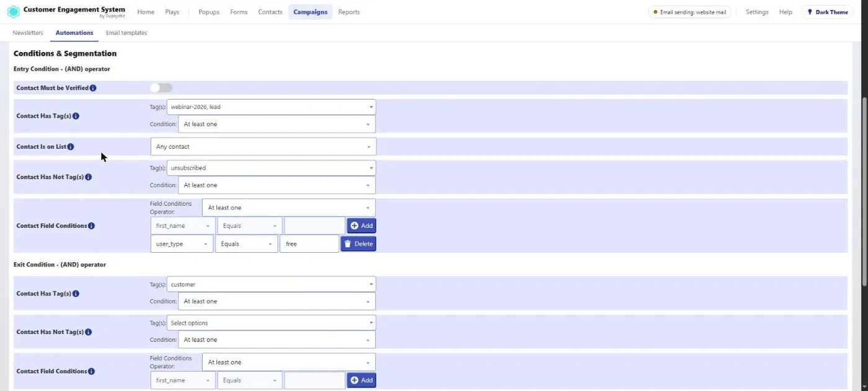868x391 pixels.
Task: Open tags dropdown showing webinar-2026, lead
Action: pos(271,107)
